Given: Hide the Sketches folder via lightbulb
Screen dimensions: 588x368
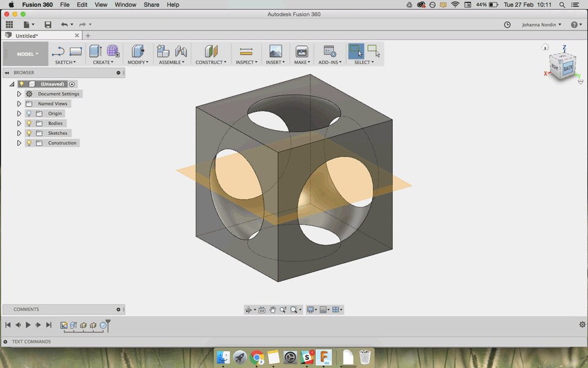Looking at the screenshot, I should click(28, 133).
